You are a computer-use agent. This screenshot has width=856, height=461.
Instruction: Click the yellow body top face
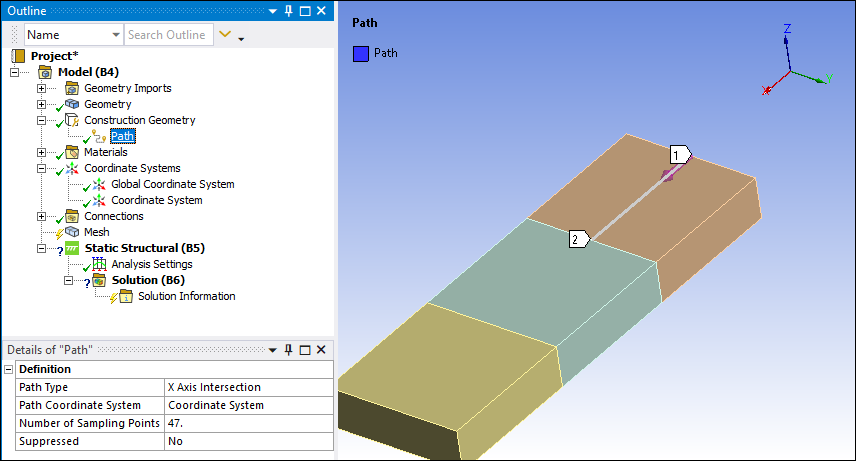click(x=445, y=366)
